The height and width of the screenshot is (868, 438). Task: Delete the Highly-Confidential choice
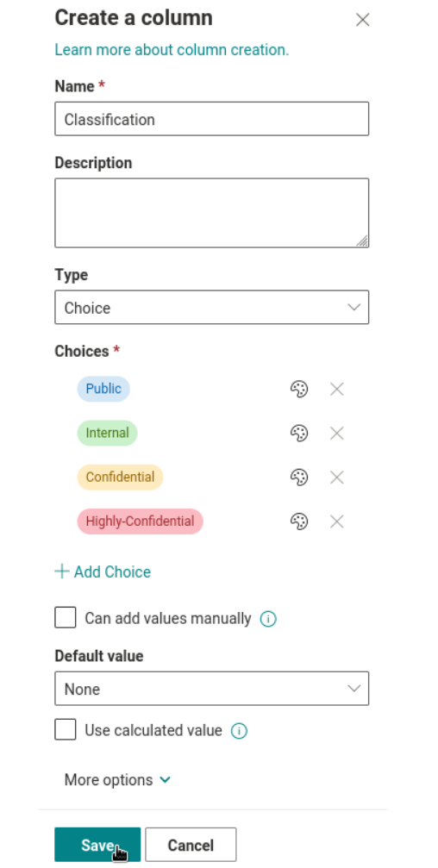tap(336, 521)
